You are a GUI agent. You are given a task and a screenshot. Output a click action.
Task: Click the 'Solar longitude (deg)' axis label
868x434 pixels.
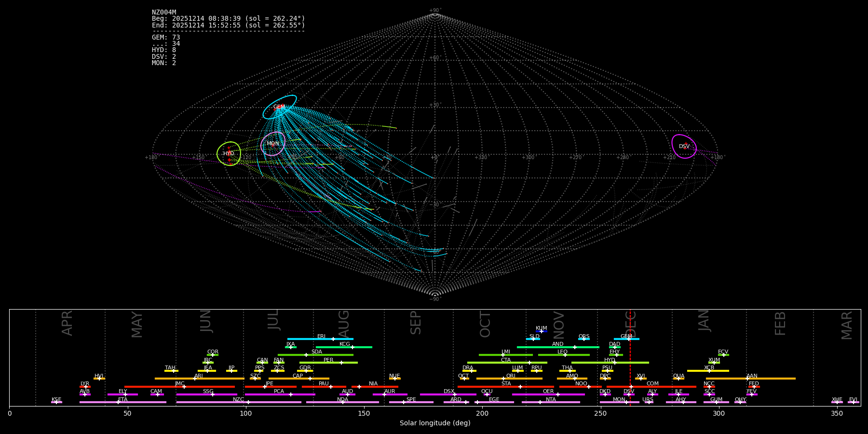(435, 423)
